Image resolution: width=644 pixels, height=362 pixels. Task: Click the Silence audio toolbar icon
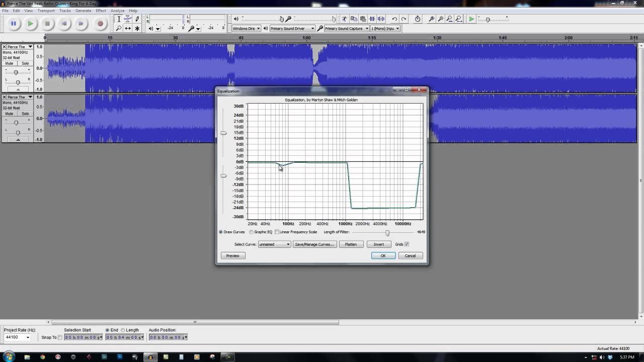pos(381,19)
